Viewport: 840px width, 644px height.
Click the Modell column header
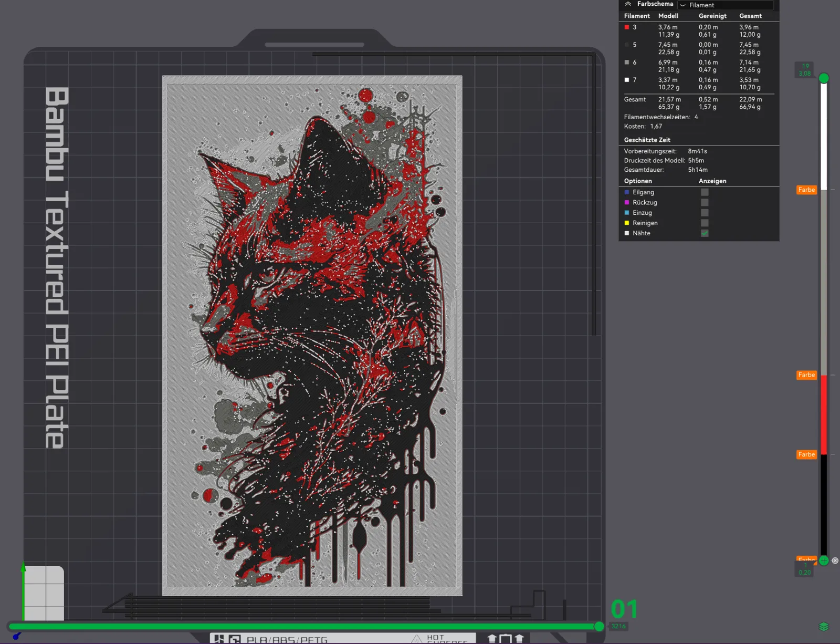pos(668,16)
